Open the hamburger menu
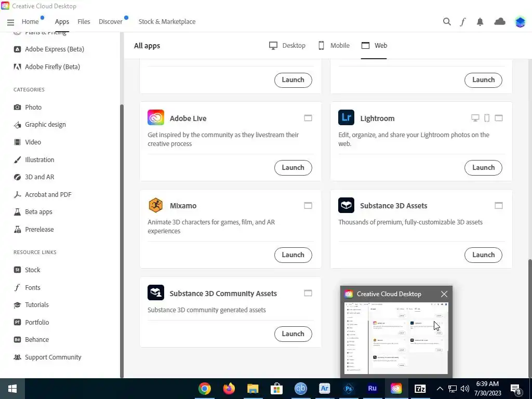 click(10, 22)
